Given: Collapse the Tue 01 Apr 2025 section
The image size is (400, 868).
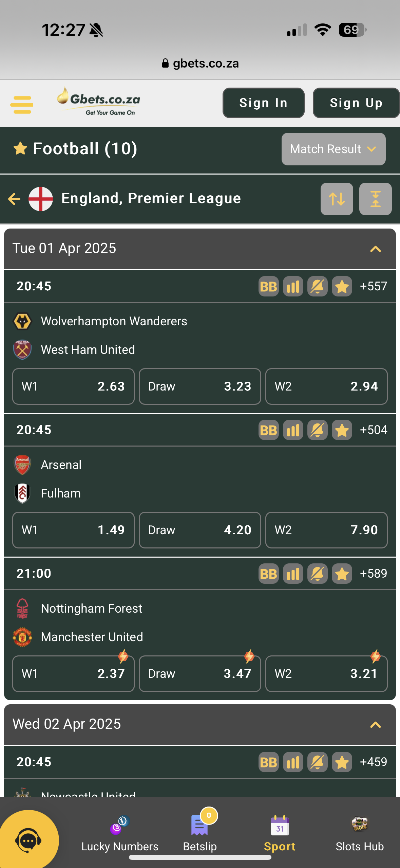Looking at the screenshot, I should [375, 249].
